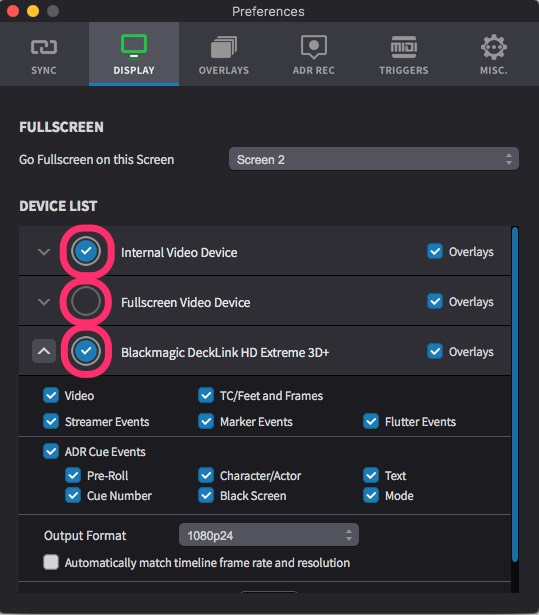Uncheck Overlays for Internal Video Device
The image size is (539, 615).
pos(435,251)
